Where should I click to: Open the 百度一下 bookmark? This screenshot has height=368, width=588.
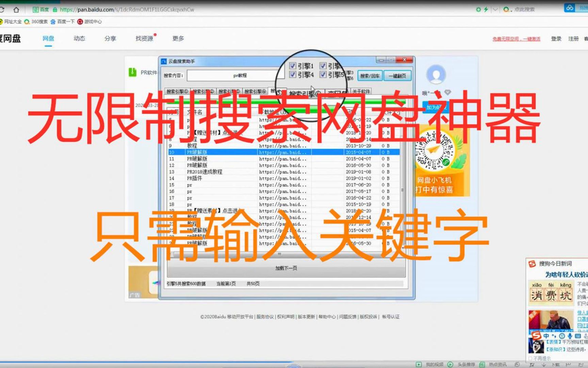(63, 21)
